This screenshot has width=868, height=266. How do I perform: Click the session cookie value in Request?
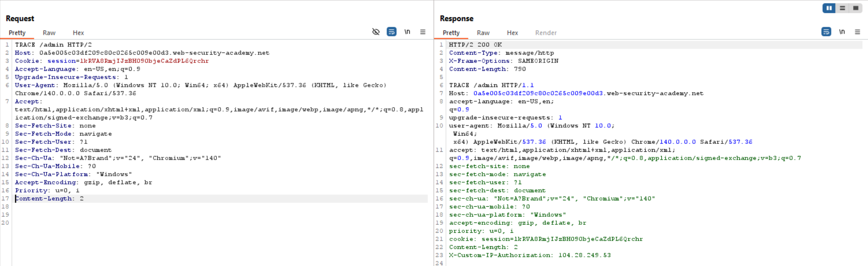(x=144, y=61)
